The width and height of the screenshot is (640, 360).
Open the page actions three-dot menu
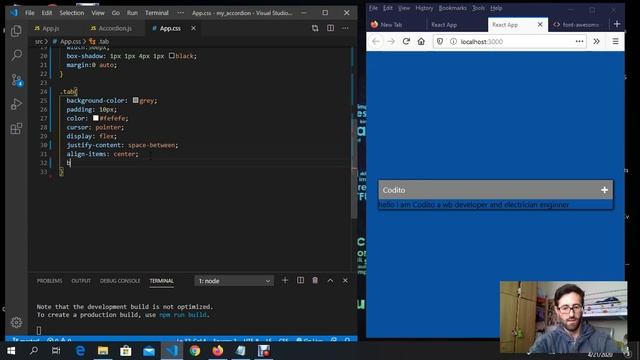tap(579, 41)
